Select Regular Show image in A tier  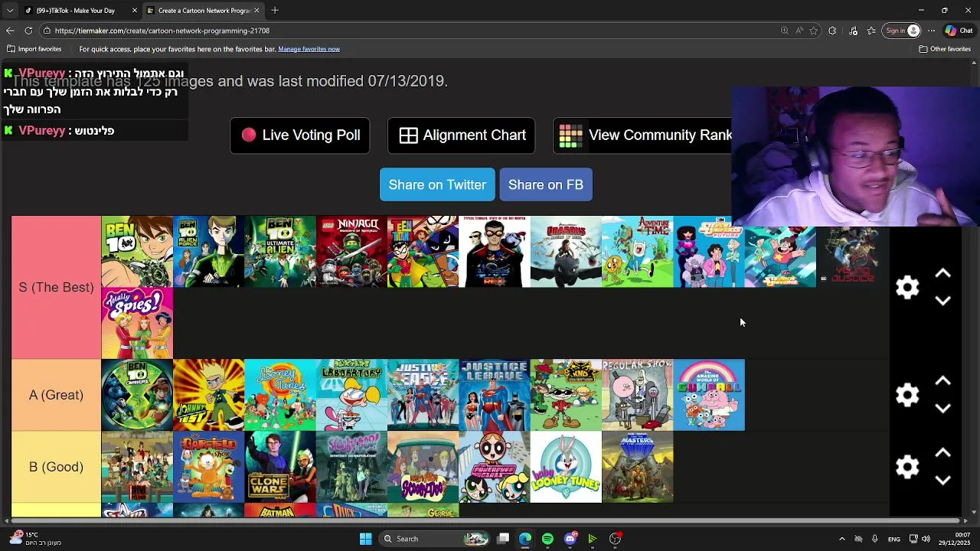637,395
